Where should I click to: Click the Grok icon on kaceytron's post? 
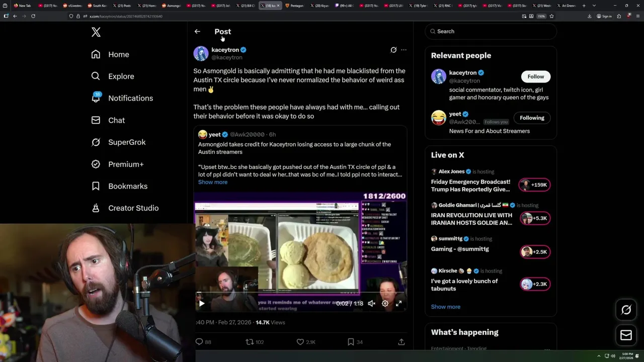393,50
